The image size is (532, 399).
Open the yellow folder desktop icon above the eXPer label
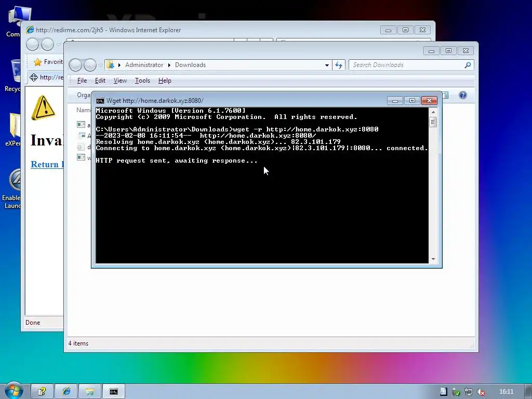coord(15,126)
